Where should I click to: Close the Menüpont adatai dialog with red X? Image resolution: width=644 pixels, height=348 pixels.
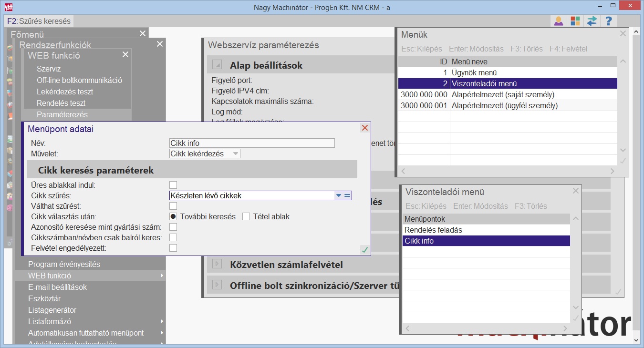pos(365,128)
